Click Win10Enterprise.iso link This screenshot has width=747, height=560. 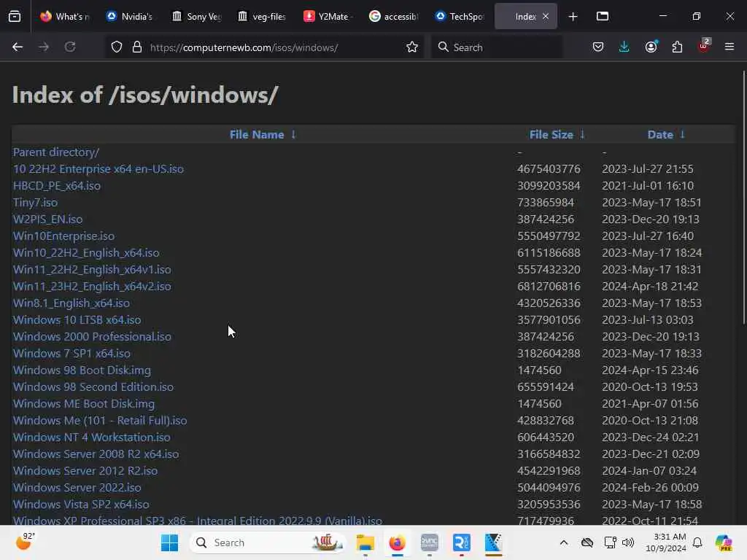(64, 236)
